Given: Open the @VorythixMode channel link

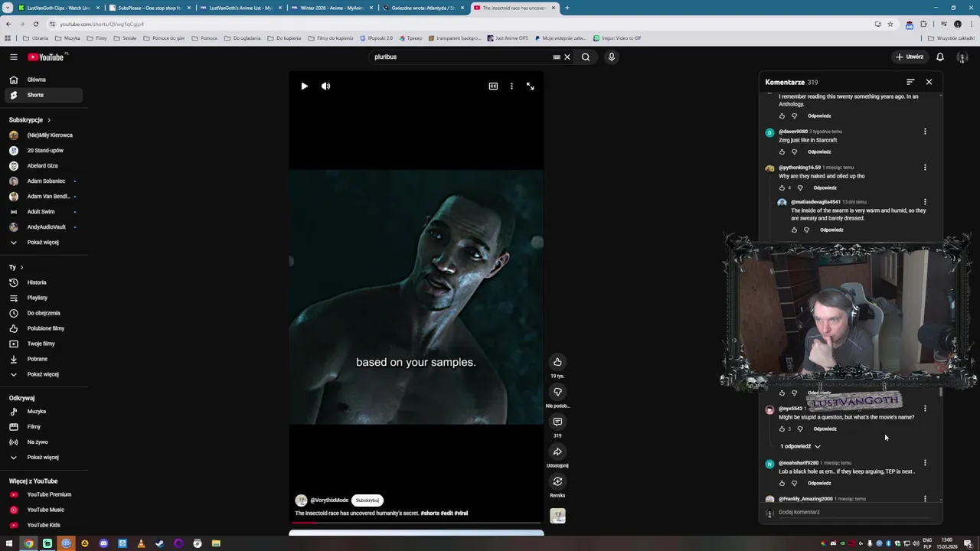Looking at the screenshot, I should point(329,500).
